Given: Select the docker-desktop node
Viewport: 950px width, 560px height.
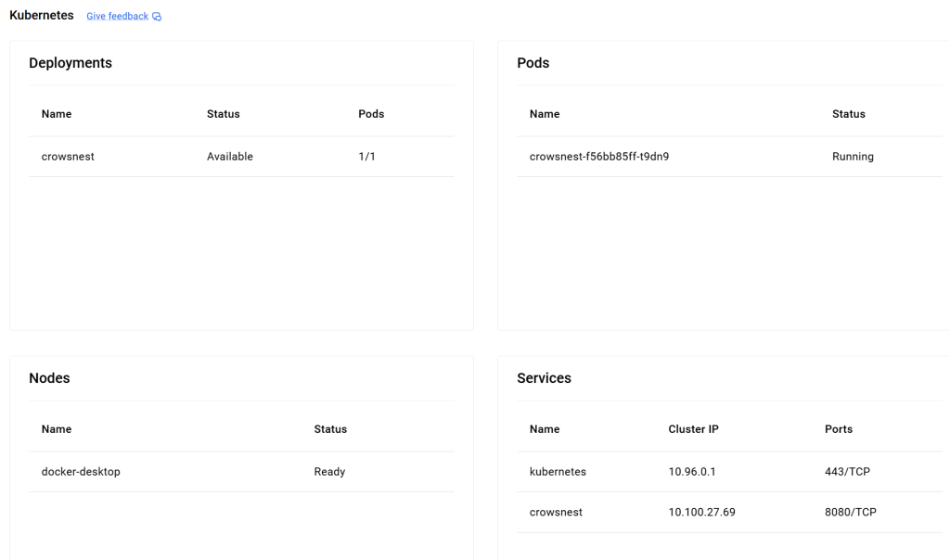Looking at the screenshot, I should tap(81, 472).
